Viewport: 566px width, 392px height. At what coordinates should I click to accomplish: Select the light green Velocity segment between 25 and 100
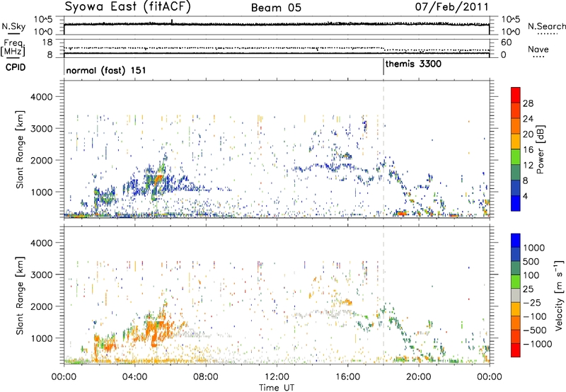click(x=516, y=282)
